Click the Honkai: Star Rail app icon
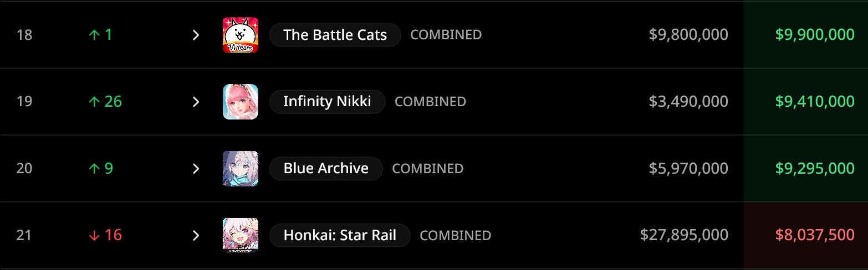 (240, 235)
